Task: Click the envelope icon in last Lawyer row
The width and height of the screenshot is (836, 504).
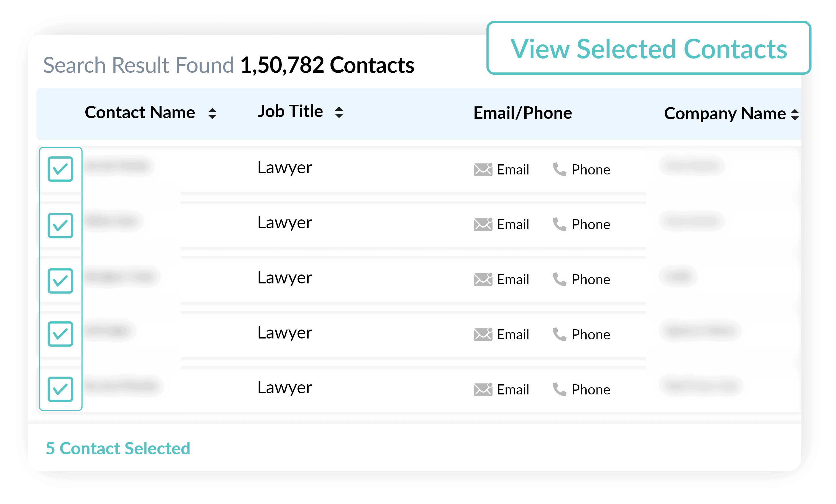Action: coord(483,389)
